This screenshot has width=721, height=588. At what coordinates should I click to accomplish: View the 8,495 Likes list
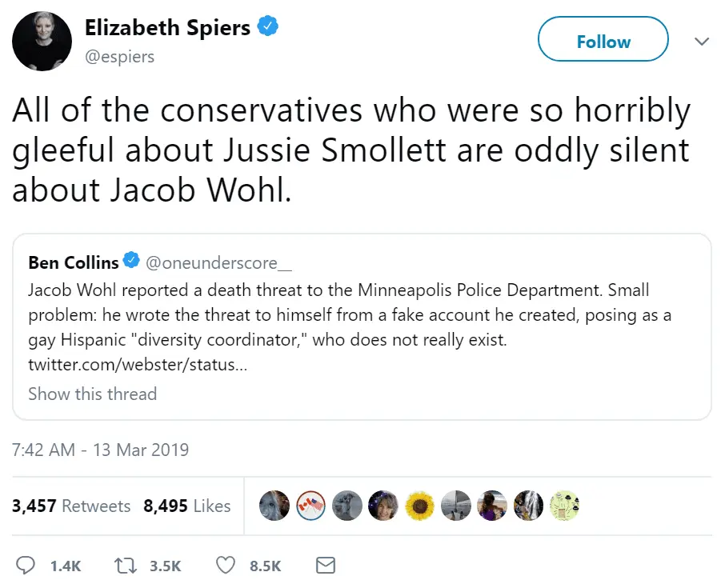pyautogui.click(x=187, y=506)
